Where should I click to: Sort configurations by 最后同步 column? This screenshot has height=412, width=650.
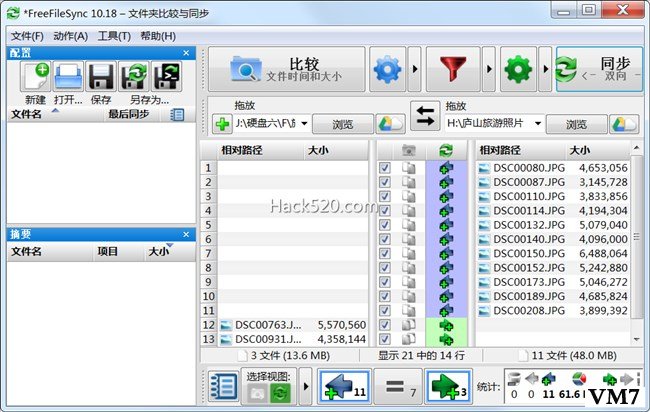[x=129, y=114]
